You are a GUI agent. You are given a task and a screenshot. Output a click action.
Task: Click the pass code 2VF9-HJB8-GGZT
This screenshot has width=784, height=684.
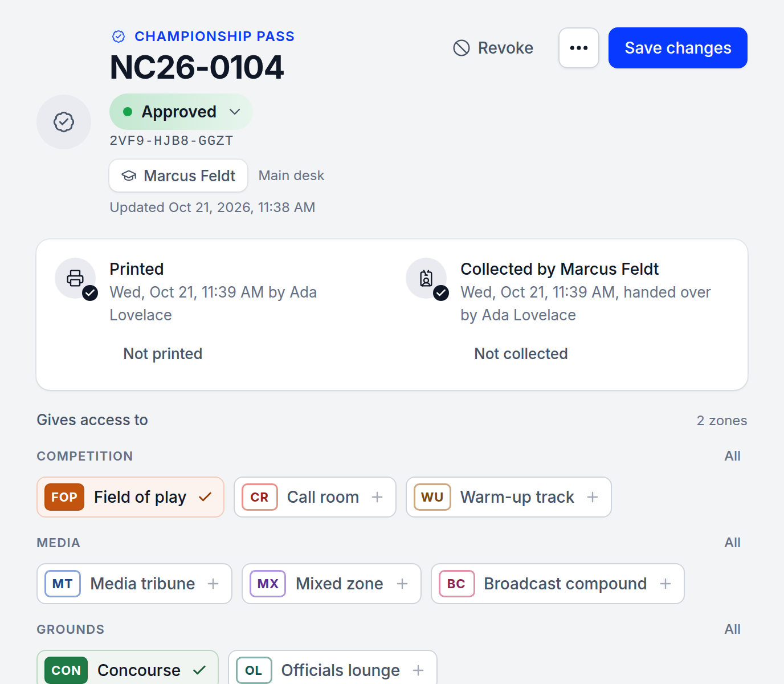click(x=171, y=140)
